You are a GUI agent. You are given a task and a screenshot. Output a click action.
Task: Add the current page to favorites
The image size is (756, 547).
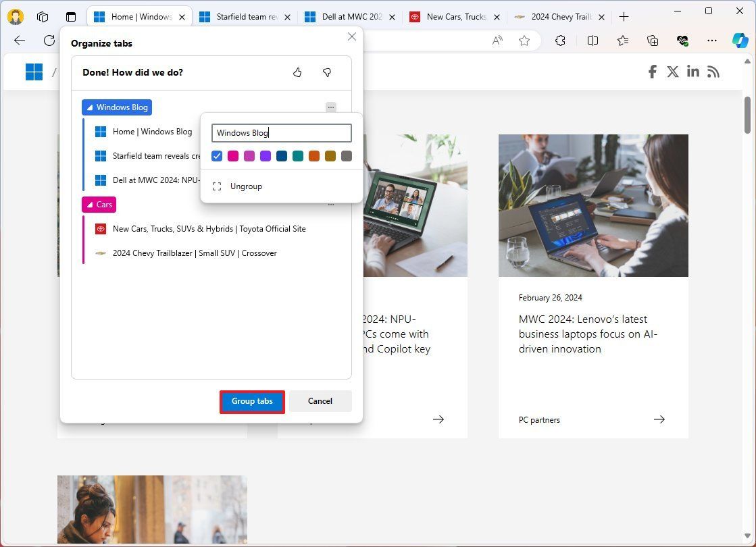[524, 41]
